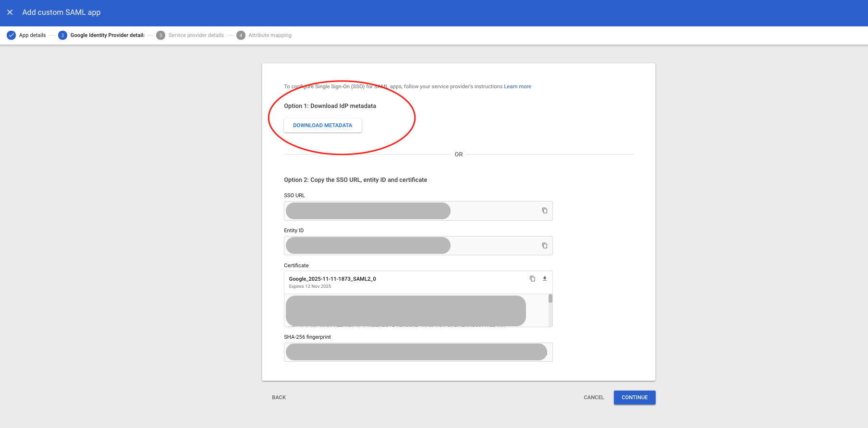Click the Google_2025-11-11-1873_SAML2_0 certificate name

(332, 279)
